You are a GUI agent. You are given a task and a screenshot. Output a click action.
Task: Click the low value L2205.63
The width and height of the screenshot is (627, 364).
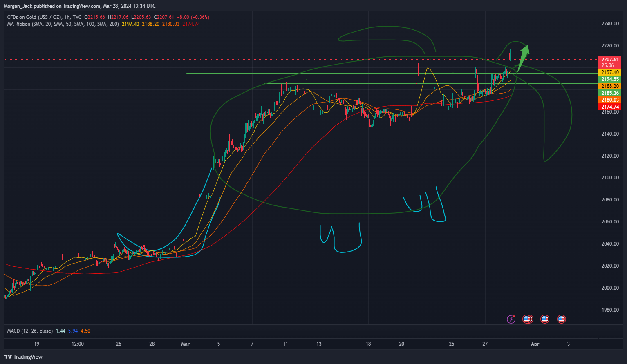tap(141, 17)
